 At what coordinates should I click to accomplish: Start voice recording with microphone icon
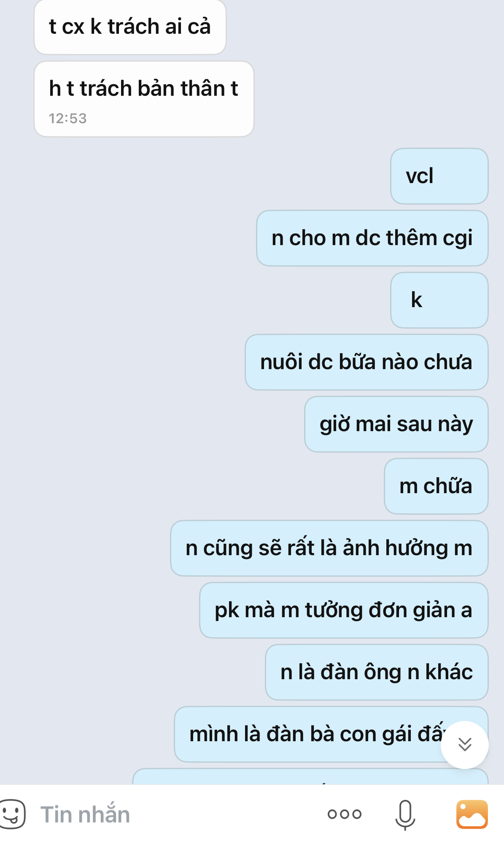coord(405,815)
